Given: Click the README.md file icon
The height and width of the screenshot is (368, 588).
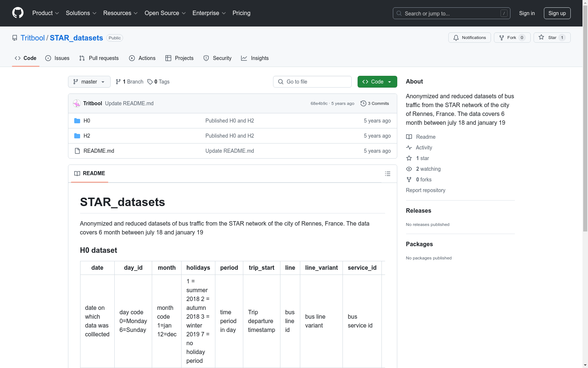Looking at the screenshot, I should click(77, 151).
